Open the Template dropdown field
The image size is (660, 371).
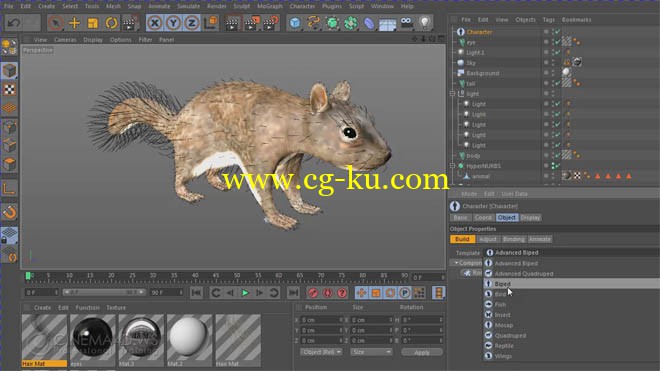click(x=571, y=253)
